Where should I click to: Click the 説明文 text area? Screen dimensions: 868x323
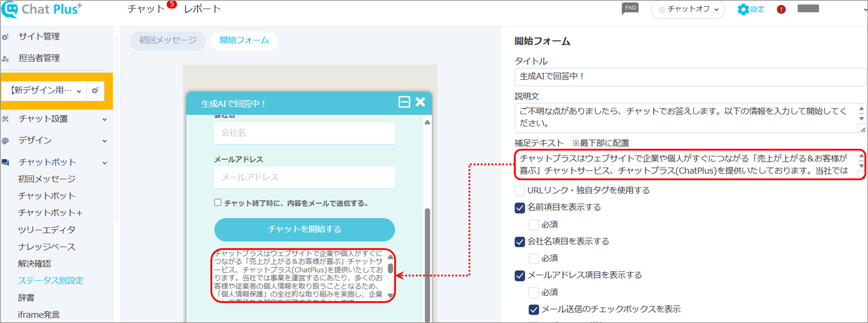pyautogui.click(x=690, y=118)
